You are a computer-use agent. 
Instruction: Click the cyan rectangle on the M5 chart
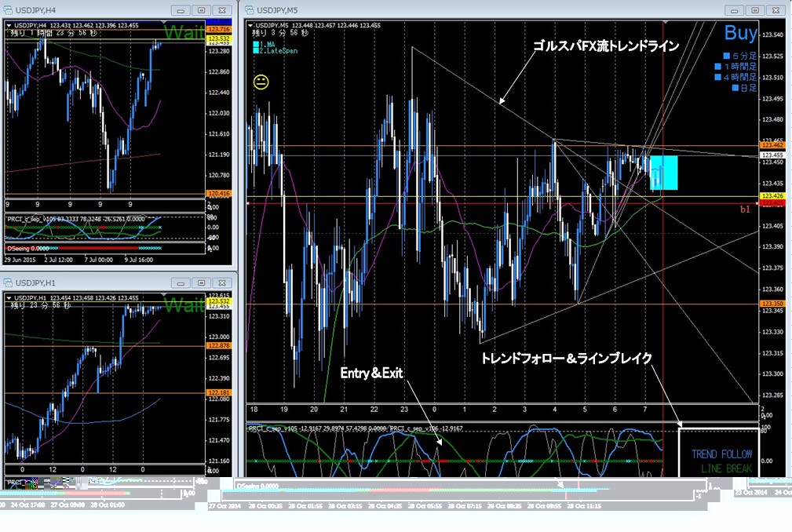(664, 173)
